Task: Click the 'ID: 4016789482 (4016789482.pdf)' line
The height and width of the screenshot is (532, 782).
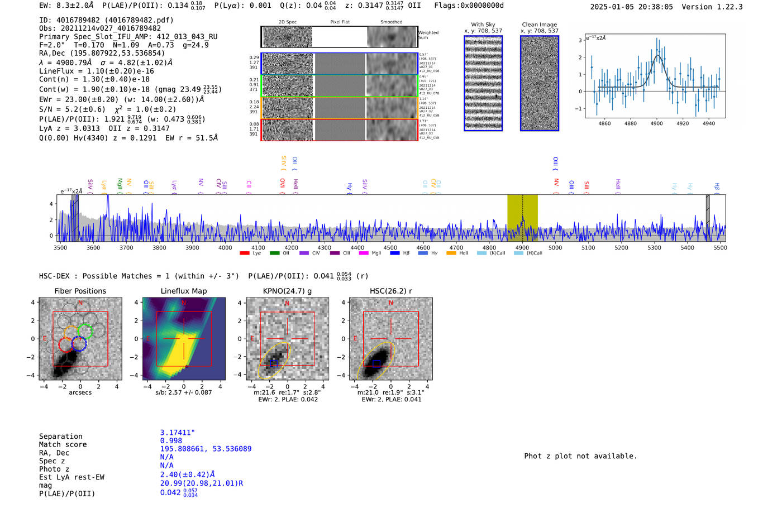Action: (106, 20)
